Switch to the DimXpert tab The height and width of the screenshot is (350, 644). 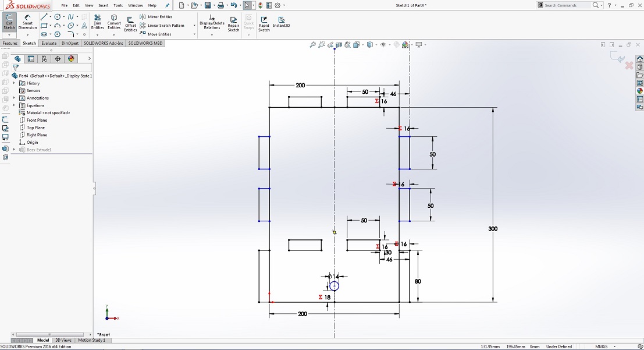(x=70, y=43)
